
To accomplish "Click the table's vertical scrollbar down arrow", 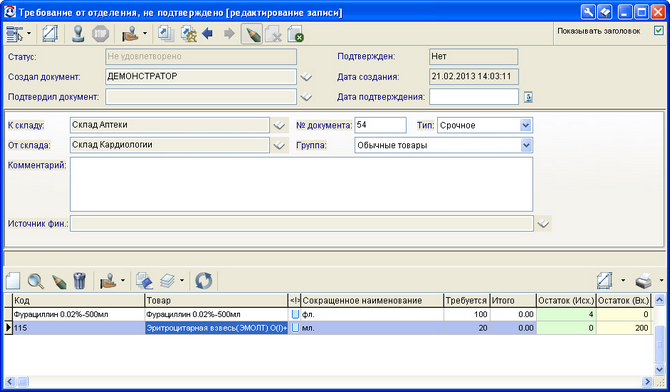I will 659,369.
